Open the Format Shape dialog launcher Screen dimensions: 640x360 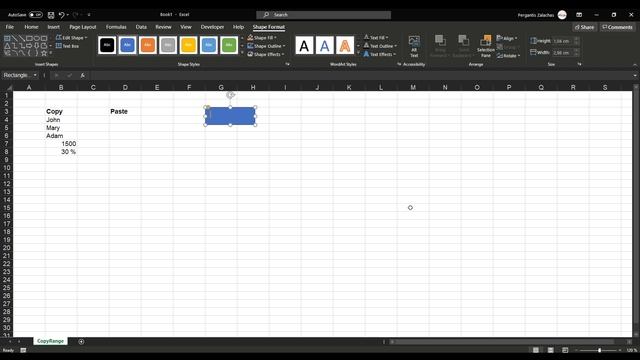(287, 64)
